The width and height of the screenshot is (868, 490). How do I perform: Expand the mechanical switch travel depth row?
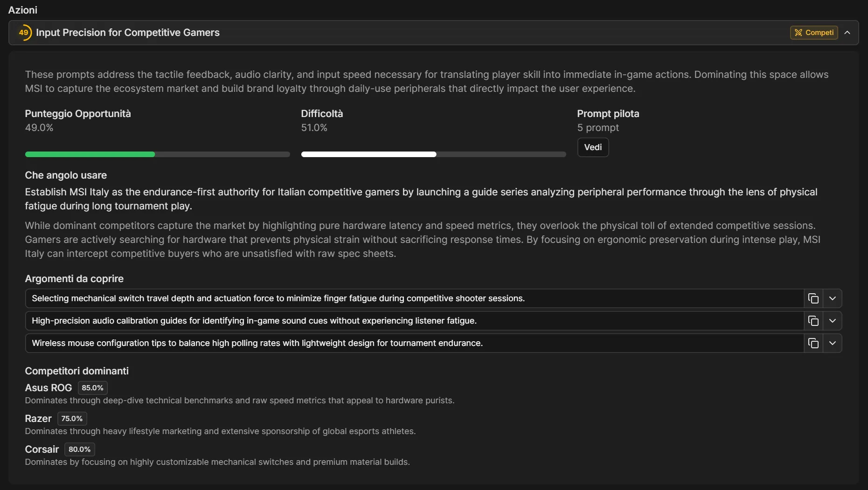(x=832, y=298)
